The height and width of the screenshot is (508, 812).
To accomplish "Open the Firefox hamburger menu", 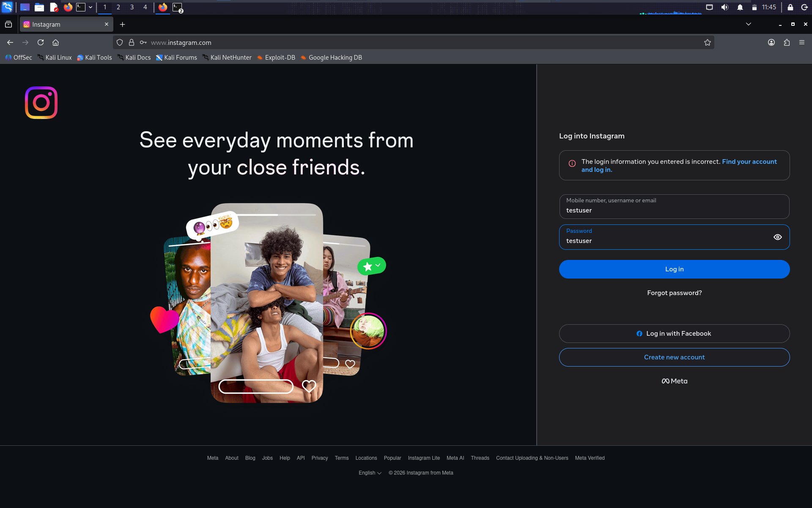I will pyautogui.click(x=802, y=42).
